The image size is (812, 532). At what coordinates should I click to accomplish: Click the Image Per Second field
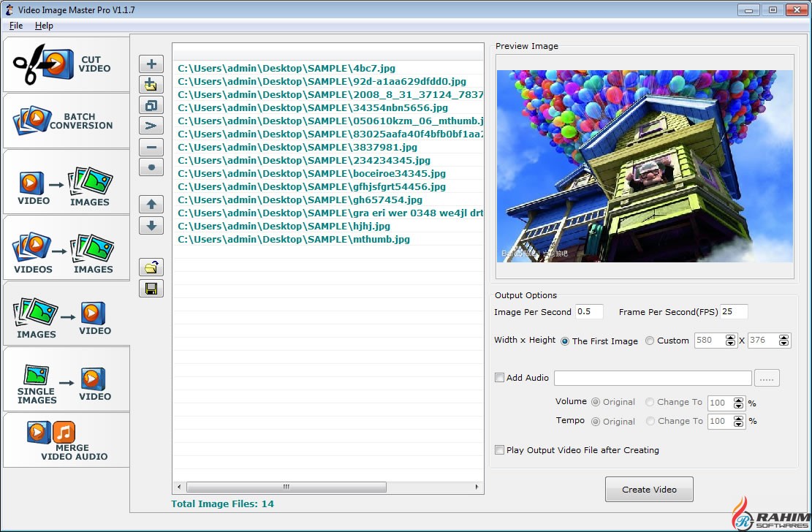pos(589,311)
